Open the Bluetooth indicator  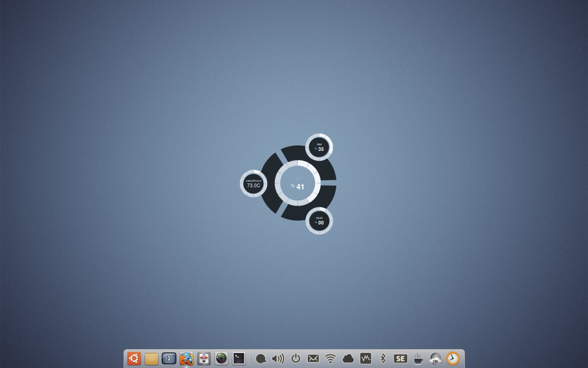pos(383,358)
